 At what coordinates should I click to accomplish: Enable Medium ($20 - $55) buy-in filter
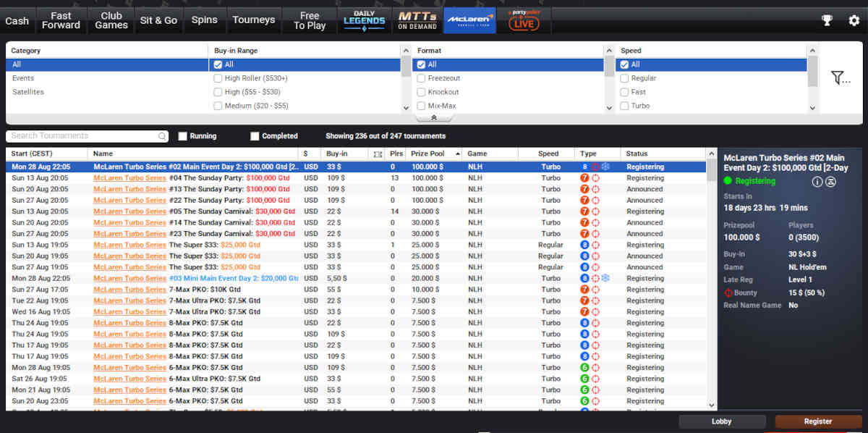[x=218, y=106]
